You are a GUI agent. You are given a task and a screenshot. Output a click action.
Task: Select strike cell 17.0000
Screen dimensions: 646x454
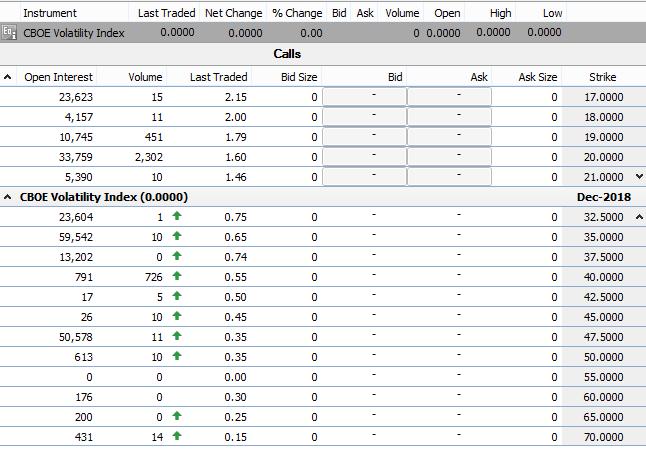604,97
